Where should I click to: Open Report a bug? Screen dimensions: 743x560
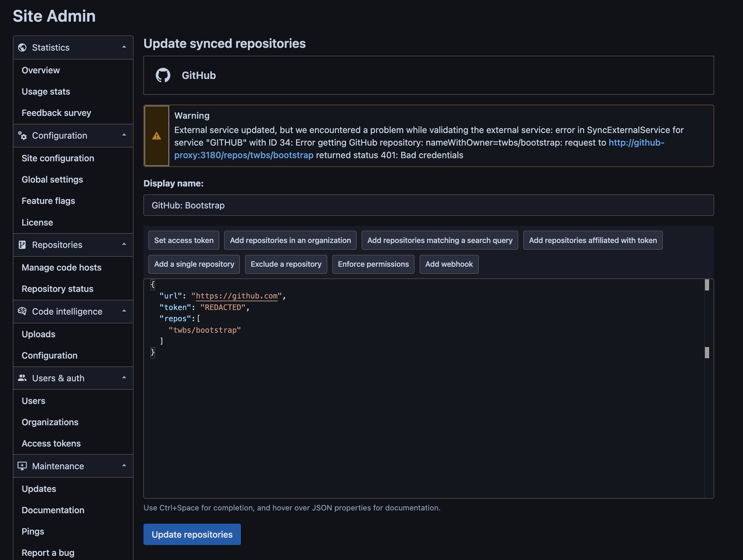[48, 553]
